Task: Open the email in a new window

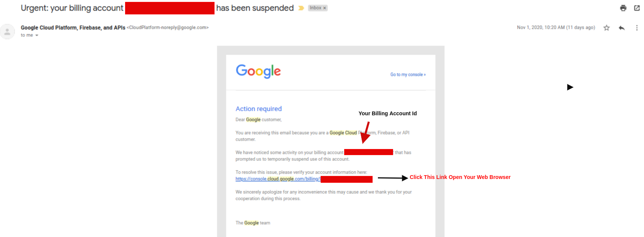Action: (637, 8)
